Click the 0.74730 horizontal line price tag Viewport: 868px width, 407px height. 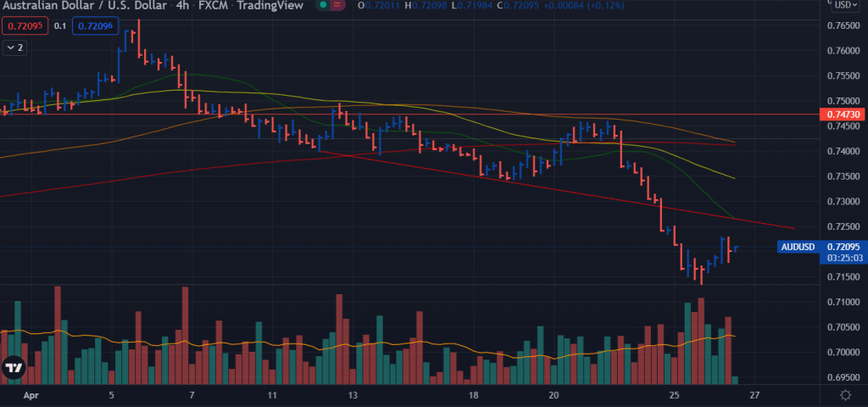pos(843,114)
